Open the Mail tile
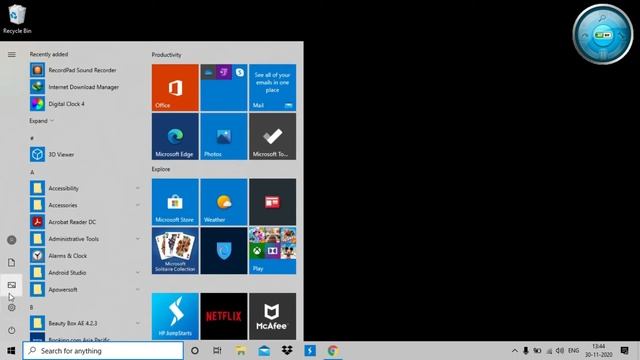The width and height of the screenshot is (640, 360). pos(273,87)
